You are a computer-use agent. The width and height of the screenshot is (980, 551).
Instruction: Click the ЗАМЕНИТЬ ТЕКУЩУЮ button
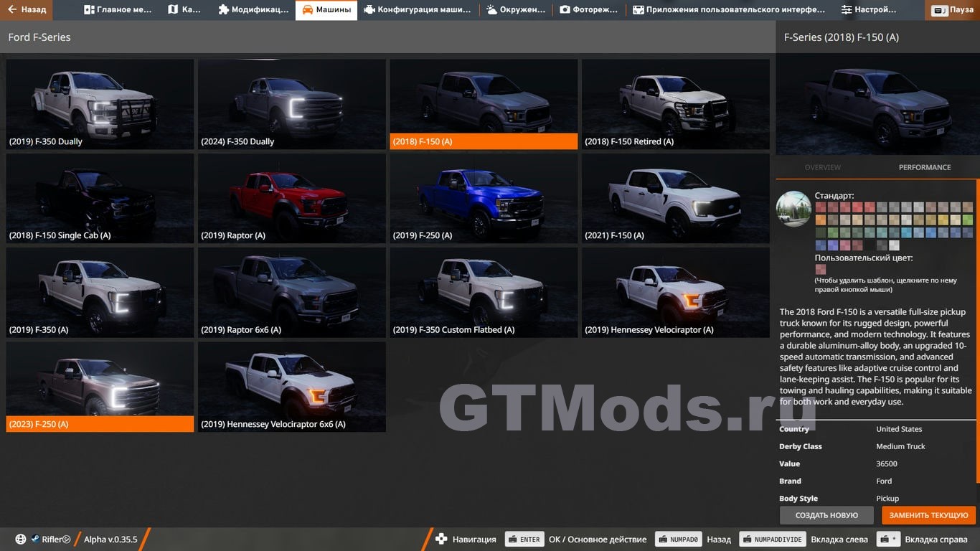[929, 515]
